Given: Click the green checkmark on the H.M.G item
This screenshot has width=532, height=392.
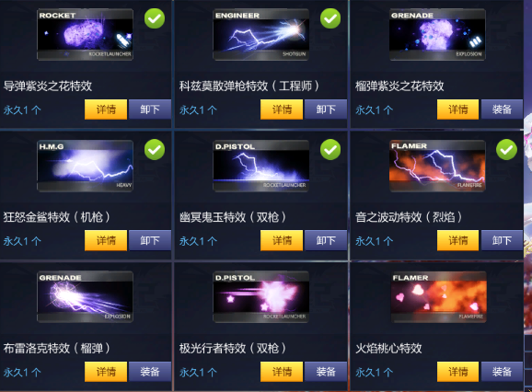Looking at the screenshot, I should click(155, 150).
